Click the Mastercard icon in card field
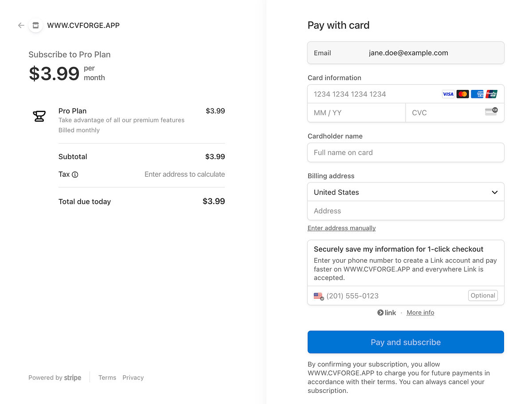This screenshot has width=532, height=404. click(462, 94)
